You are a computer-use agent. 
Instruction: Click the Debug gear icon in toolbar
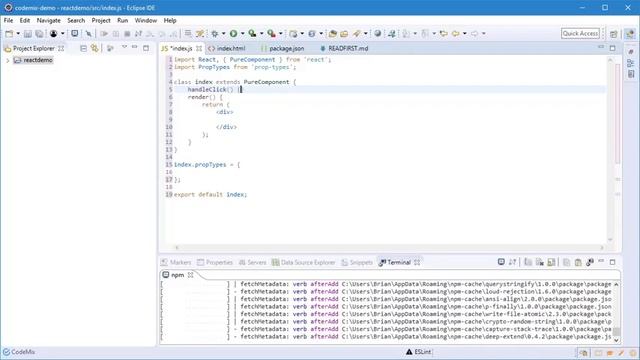click(x=215, y=33)
